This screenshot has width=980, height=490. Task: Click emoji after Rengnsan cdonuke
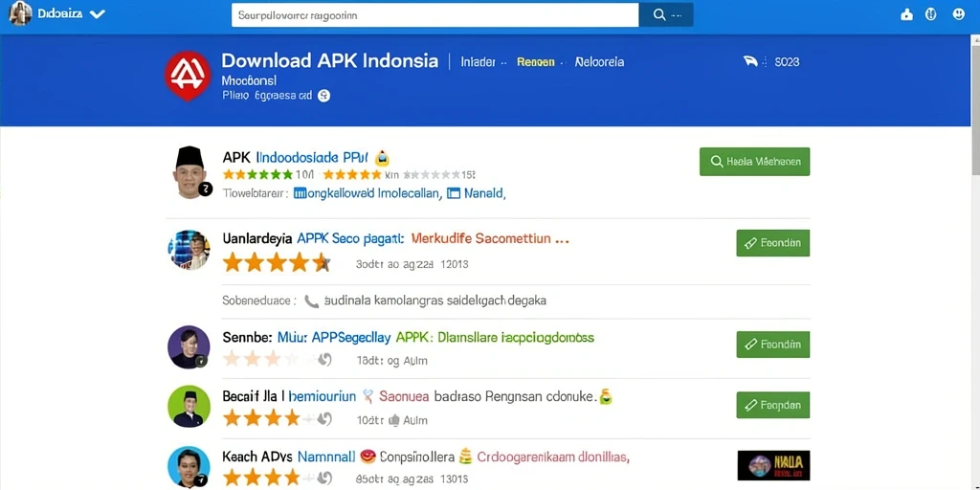[x=604, y=396]
